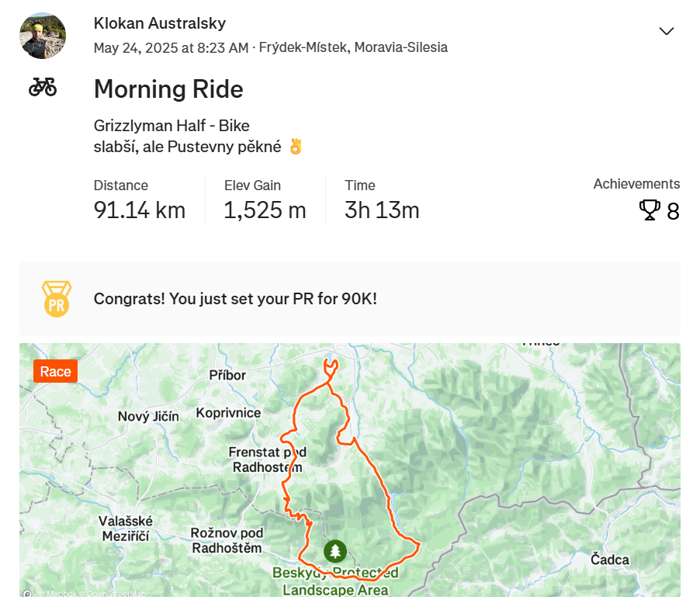Click the Grizzlyman Half - Bike description text
The image size is (700, 607).
pyautogui.click(x=172, y=126)
